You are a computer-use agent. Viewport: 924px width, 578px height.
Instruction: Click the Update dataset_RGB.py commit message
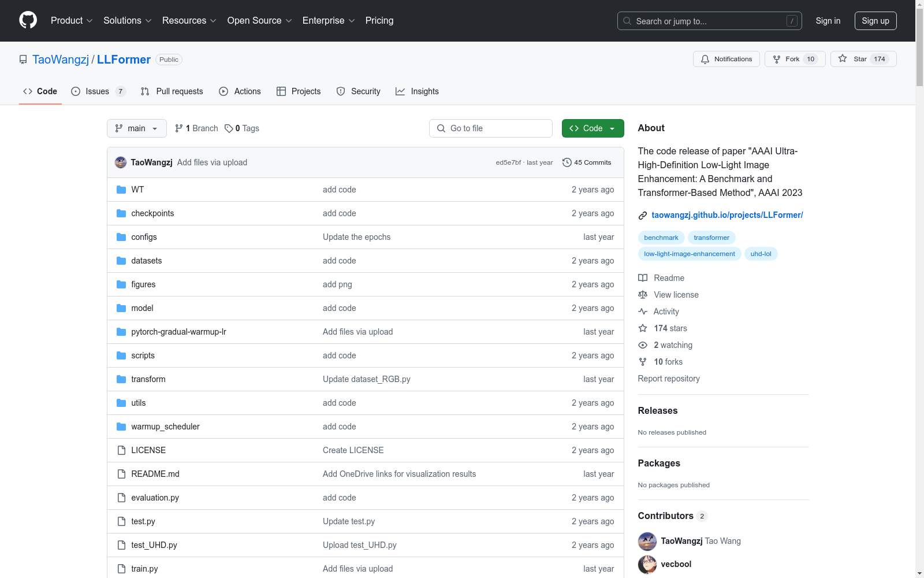[367, 379]
